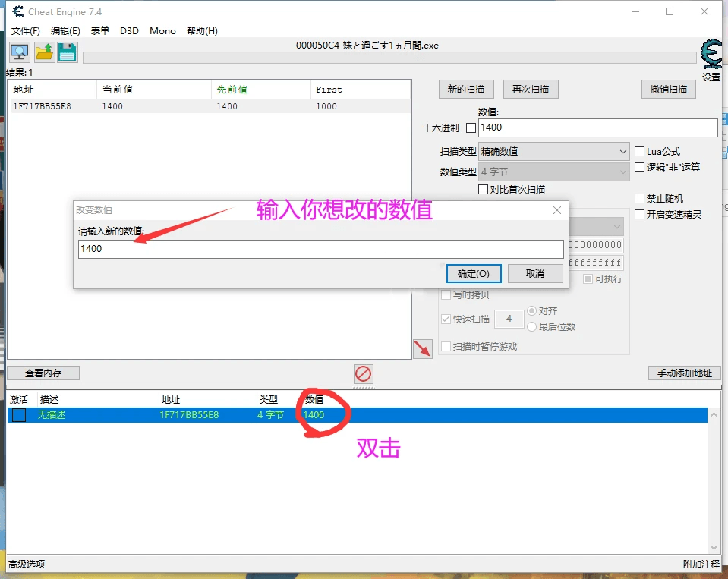Click the 再次扫描 button

click(x=531, y=90)
